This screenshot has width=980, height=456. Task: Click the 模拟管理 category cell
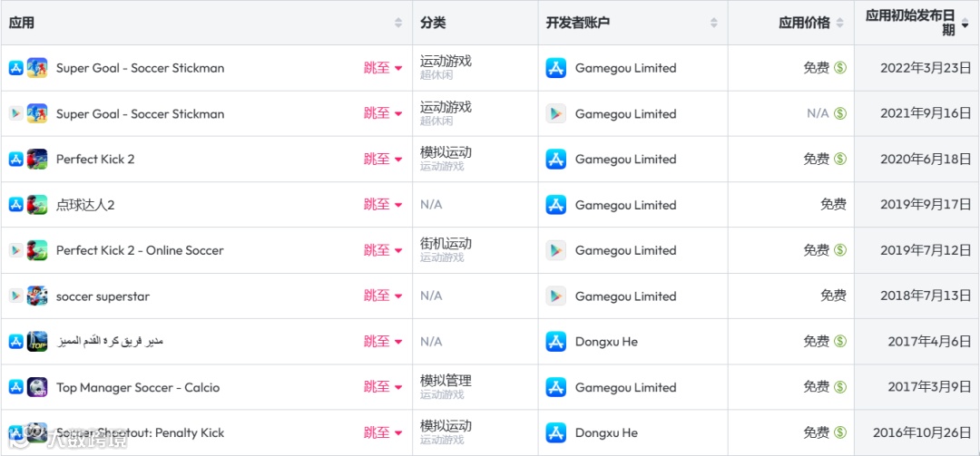click(x=446, y=381)
